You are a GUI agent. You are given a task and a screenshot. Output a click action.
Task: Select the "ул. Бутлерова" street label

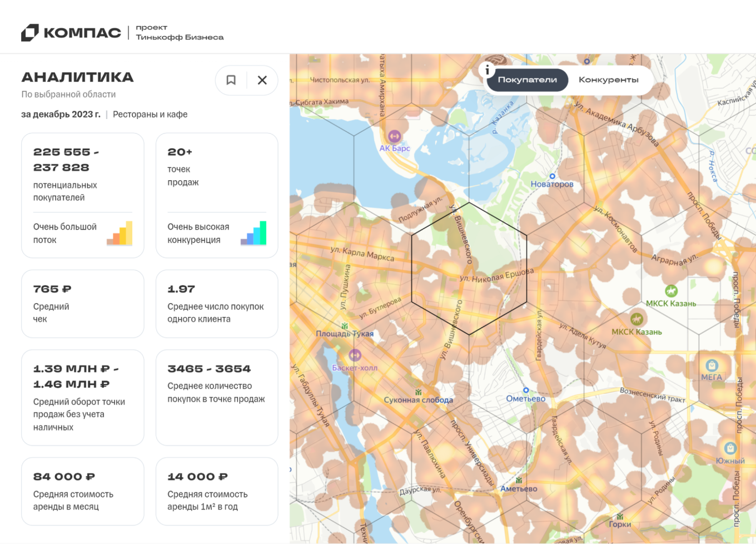click(x=380, y=308)
